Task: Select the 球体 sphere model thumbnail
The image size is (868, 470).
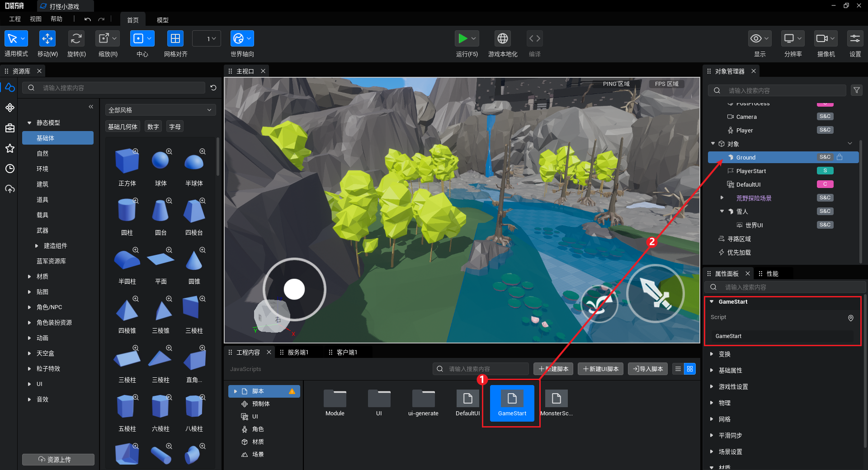Action: tap(160, 161)
